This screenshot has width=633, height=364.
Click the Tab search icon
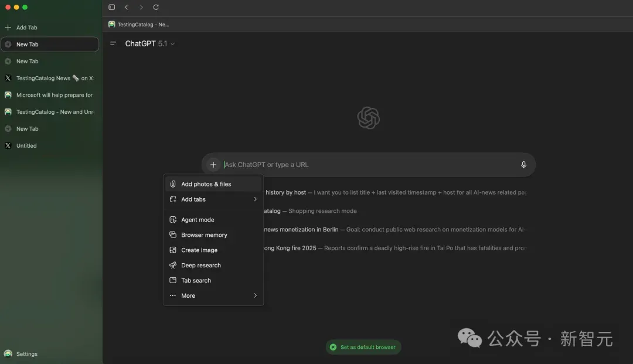point(173,280)
